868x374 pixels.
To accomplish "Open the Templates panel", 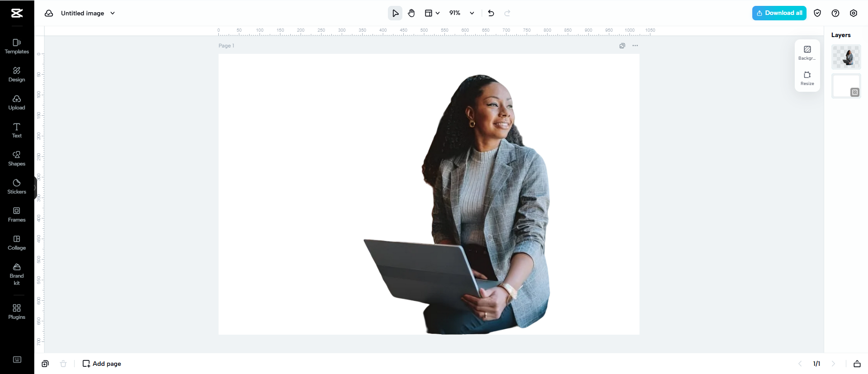I will pyautogui.click(x=17, y=46).
